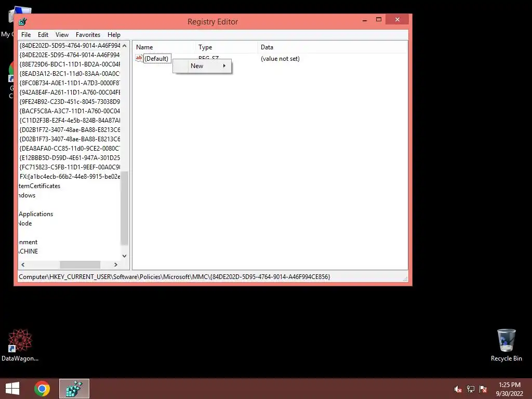Minimize the Registry Editor window
The width and height of the screenshot is (532, 399).
(365, 20)
